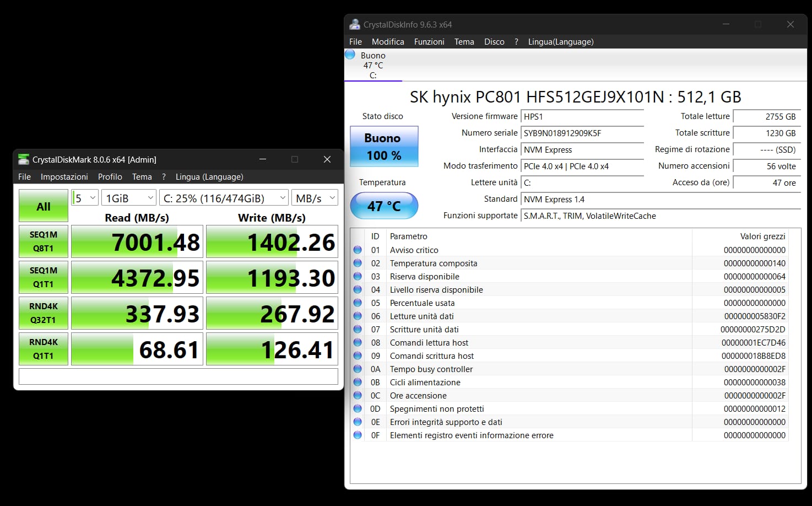Click the Numero accensioni value 56 volte
Viewport: 812px width, 506px height.
pyautogui.click(x=767, y=166)
